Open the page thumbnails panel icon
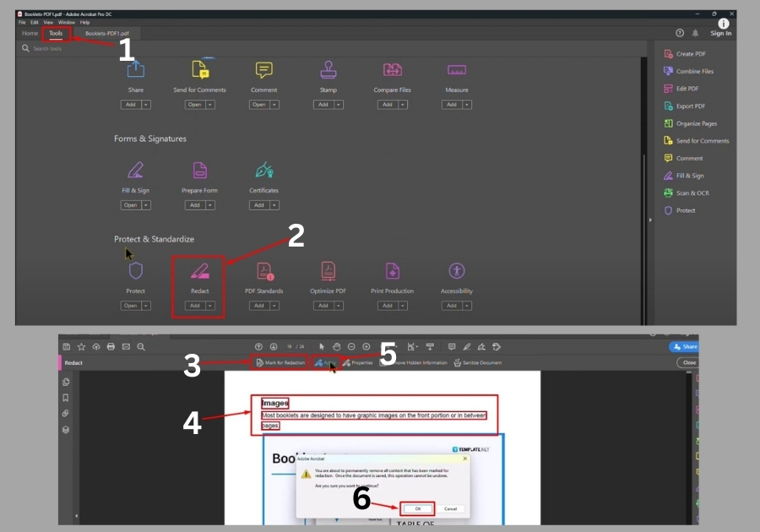The width and height of the screenshot is (760, 532). (66, 382)
